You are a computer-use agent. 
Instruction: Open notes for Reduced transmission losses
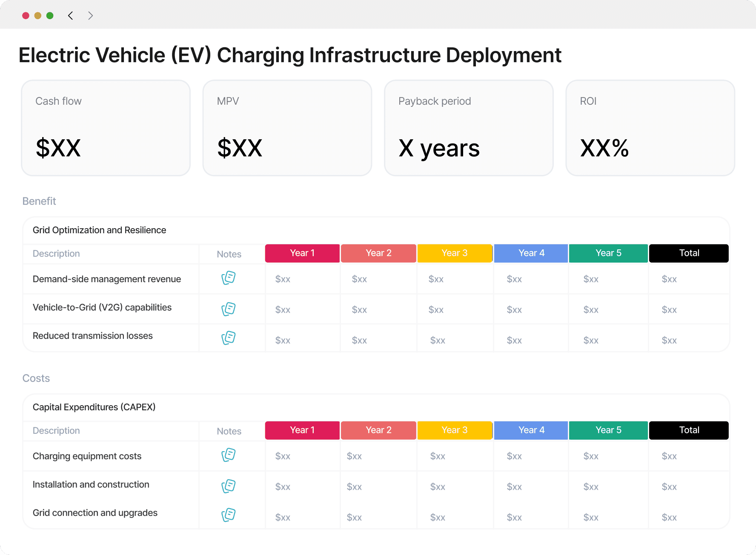229,338
